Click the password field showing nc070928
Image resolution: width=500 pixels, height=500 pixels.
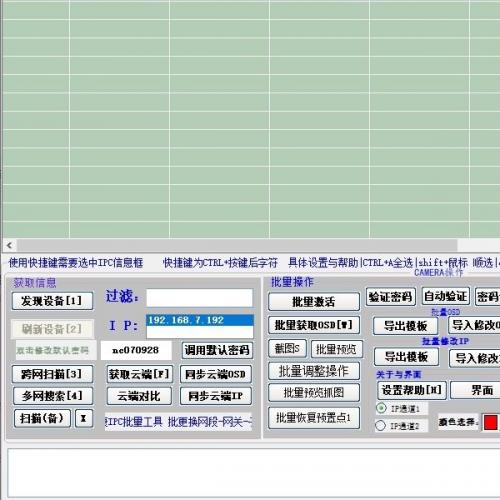point(136,350)
